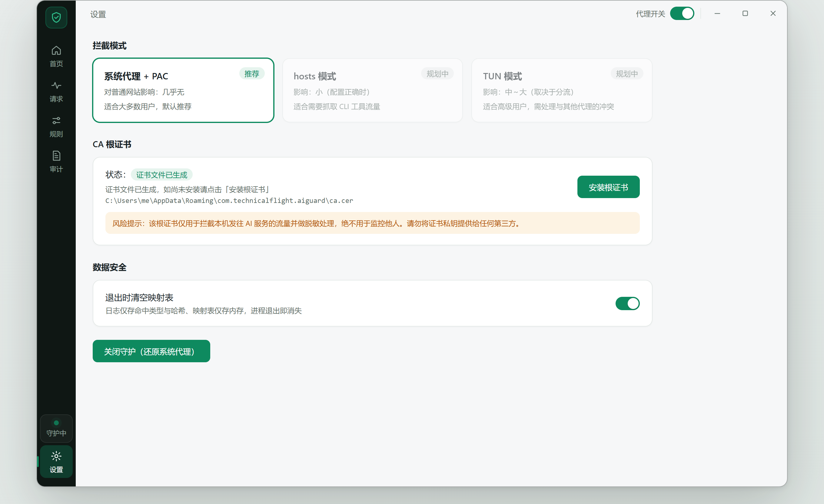Viewport: 824px width, 504px height.
Task: Click the CA 根证书 section heading
Action: coord(112,144)
